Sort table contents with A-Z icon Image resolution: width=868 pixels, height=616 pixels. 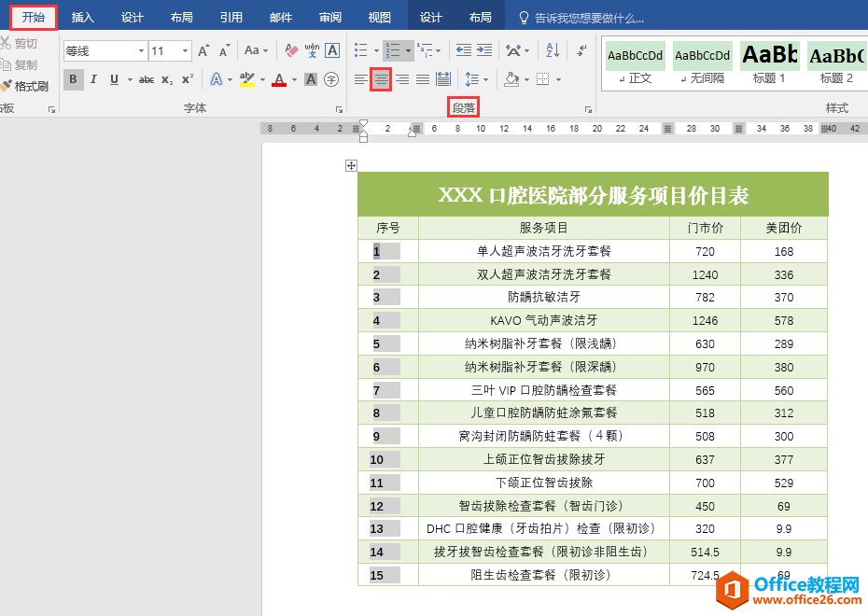[x=553, y=51]
